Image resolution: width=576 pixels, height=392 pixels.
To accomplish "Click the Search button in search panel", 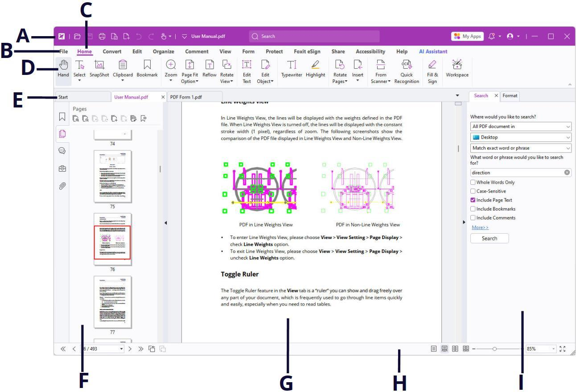I will coord(490,238).
